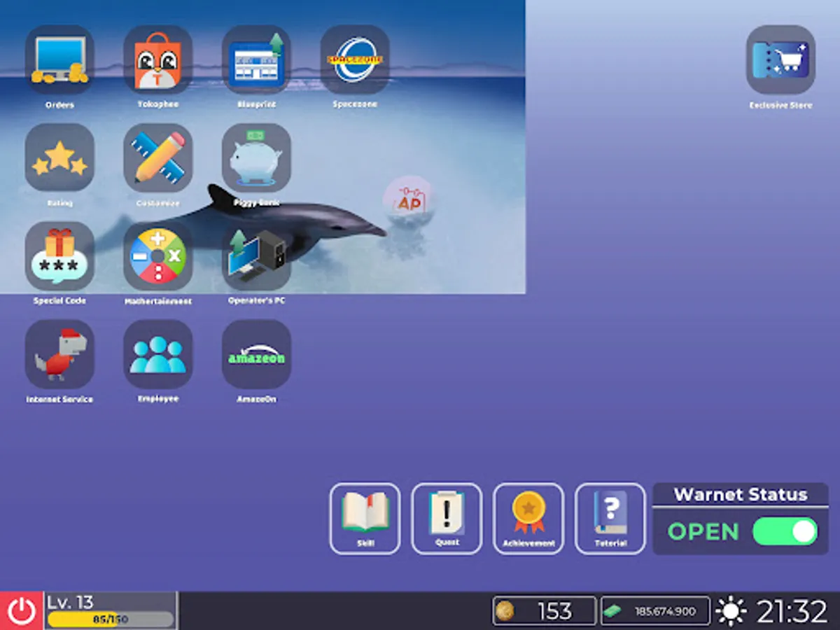Toggle the Warnet Status switch
The width and height of the screenshot is (840, 630).
tap(784, 532)
